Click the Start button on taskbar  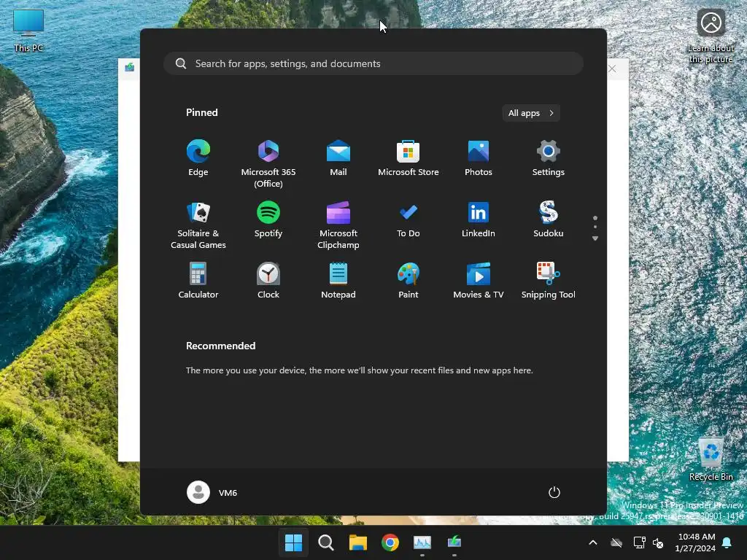[293, 542]
